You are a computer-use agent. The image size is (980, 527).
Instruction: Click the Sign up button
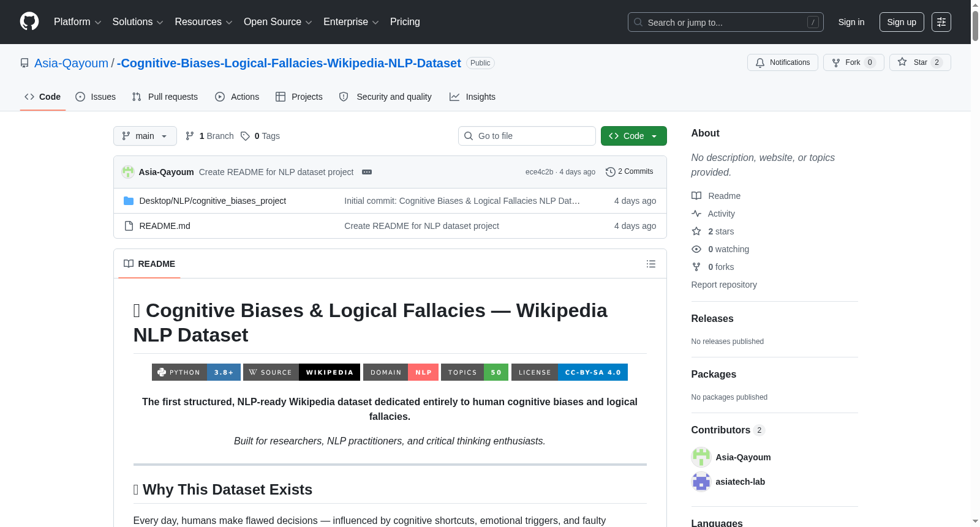(x=902, y=22)
